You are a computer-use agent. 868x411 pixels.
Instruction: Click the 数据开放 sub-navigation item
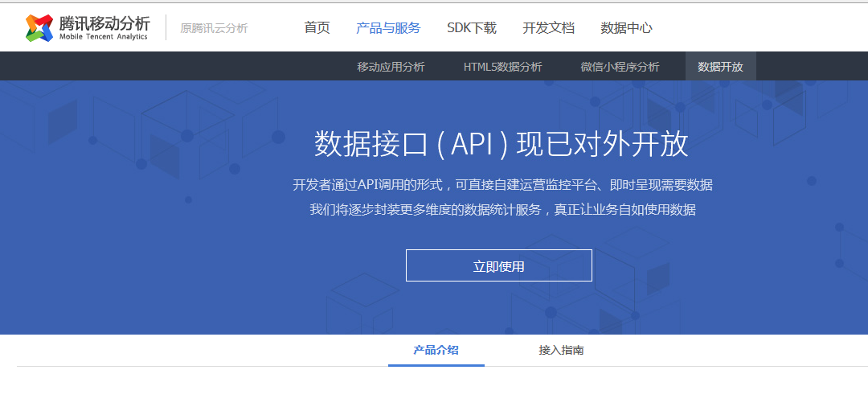[x=720, y=67]
